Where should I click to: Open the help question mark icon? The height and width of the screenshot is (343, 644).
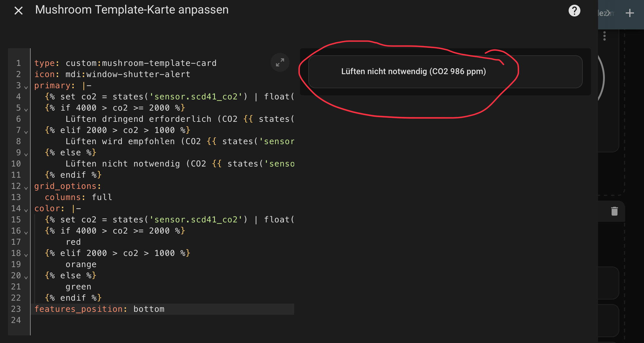pyautogui.click(x=574, y=11)
